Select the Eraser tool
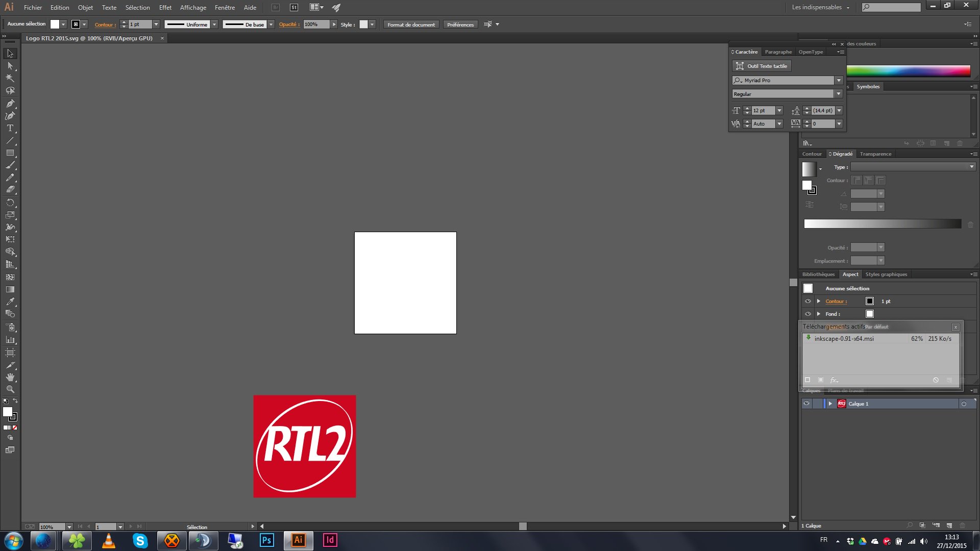Image resolution: width=980 pixels, height=551 pixels. [10, 190]
